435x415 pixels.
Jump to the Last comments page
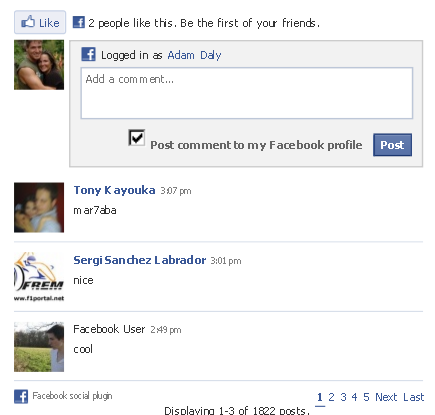coord(414,397)
